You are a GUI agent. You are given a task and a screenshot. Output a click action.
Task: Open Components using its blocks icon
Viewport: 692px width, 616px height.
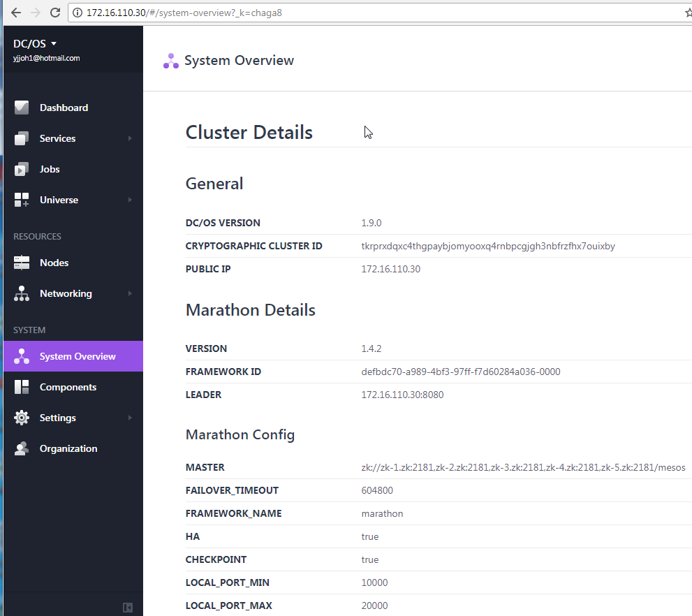click(21, 387)
